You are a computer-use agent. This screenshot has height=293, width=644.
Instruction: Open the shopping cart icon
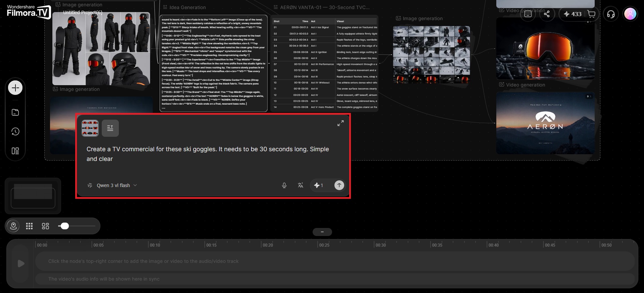point(591,14)
